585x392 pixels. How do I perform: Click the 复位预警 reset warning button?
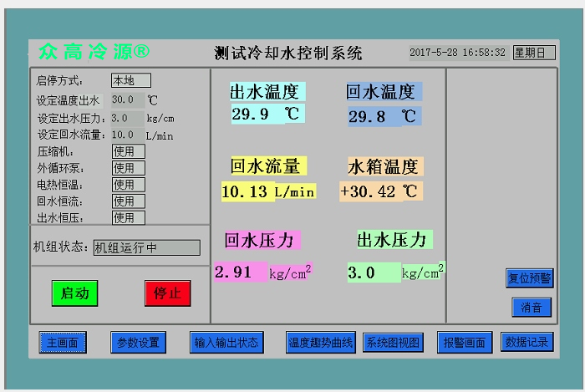[x=529, y=278]
